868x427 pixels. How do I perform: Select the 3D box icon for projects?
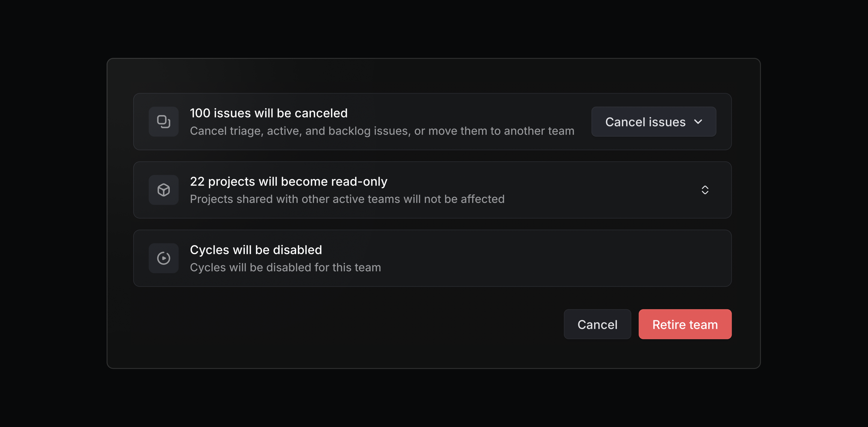(163, 190)
